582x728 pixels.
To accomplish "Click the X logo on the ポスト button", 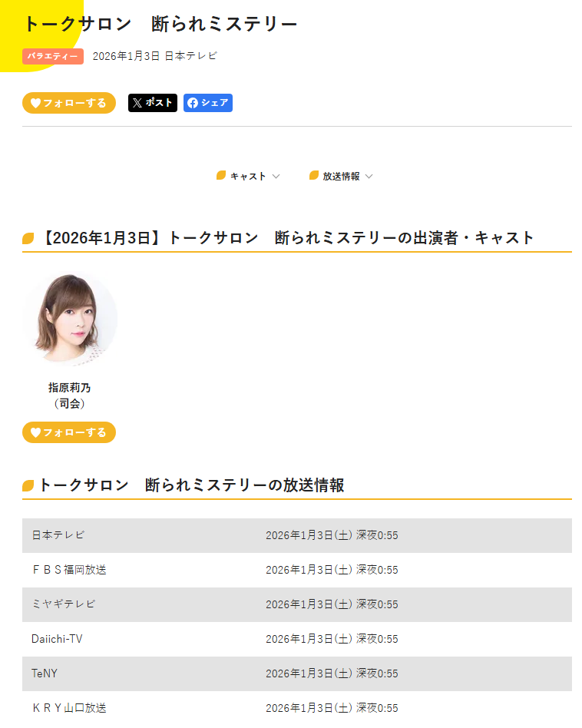I will 137,103.
